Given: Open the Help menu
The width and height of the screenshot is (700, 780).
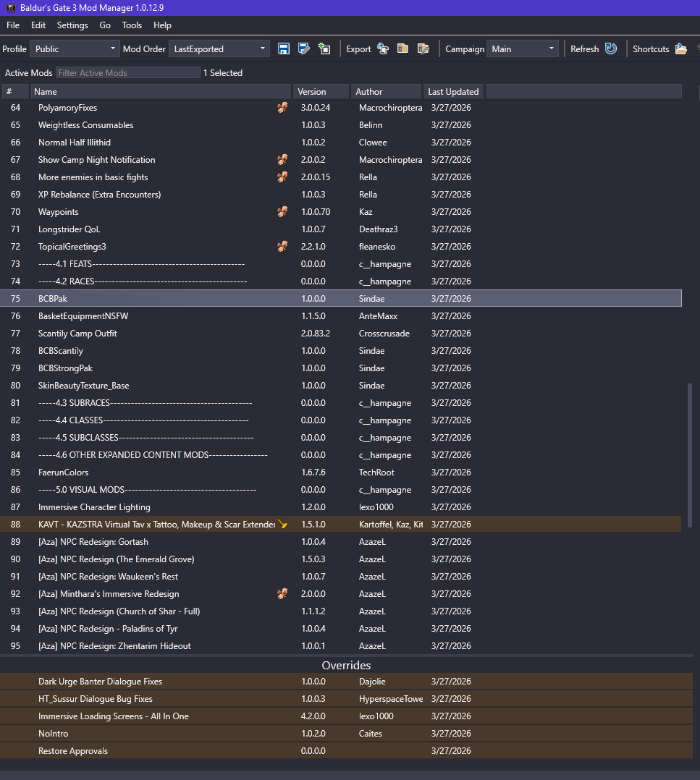Looking at the screenshot, I should coord(162,25).
